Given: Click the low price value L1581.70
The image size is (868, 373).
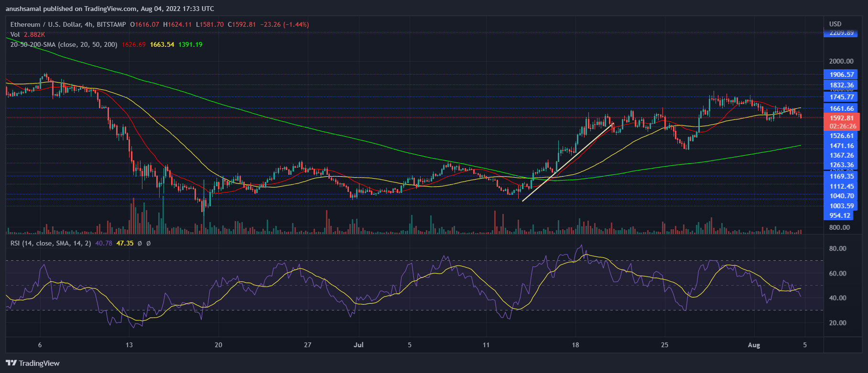Looking at the screenshot, I should (209, 24).
